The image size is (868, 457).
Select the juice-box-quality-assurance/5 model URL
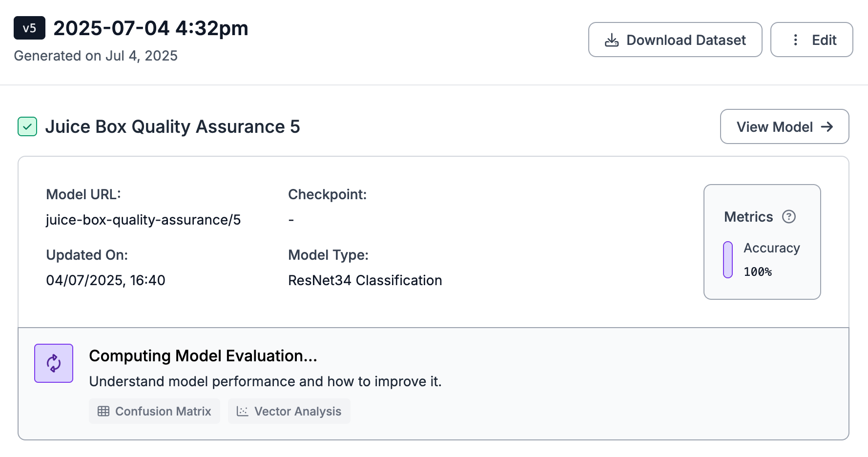pyautogui.click(x=143, y=220)
